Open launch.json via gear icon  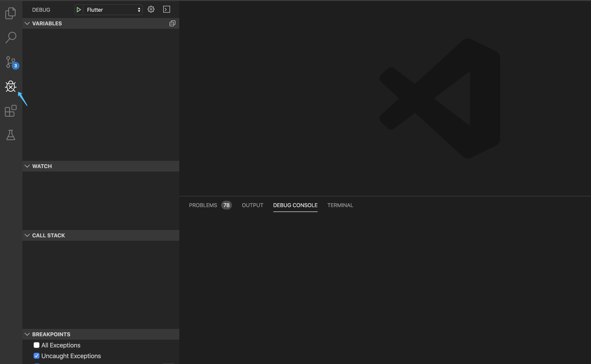click(x=151, y=10)
